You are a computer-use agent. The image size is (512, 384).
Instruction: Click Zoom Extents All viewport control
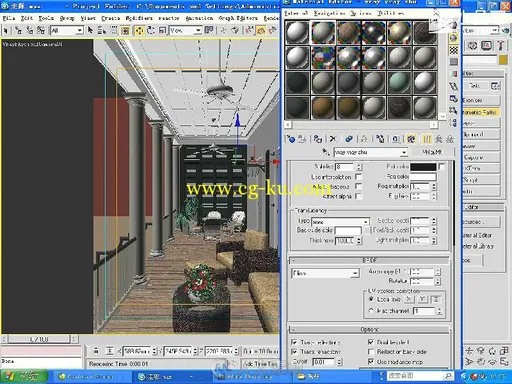point(504,351)
